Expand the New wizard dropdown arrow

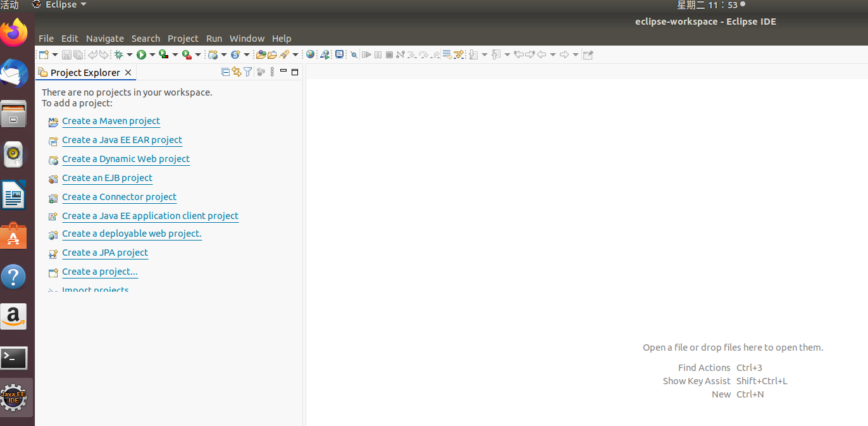[x=55, y=54]
